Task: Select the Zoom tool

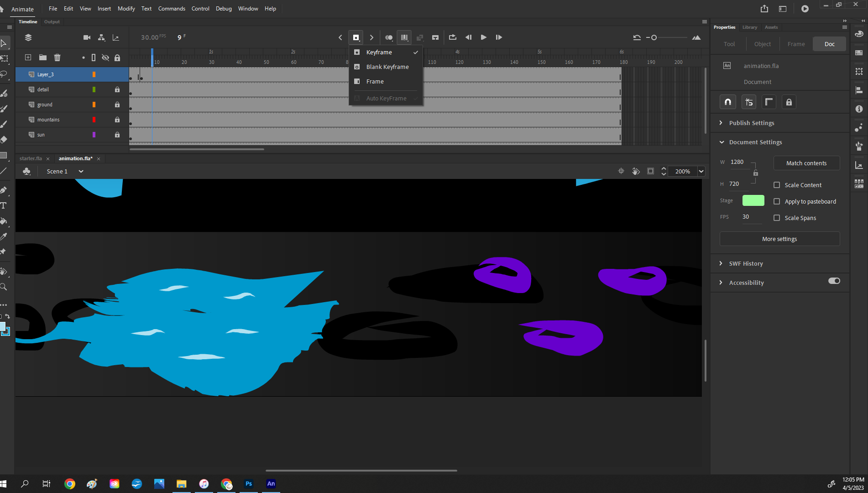Action: (x=5, y=287)
